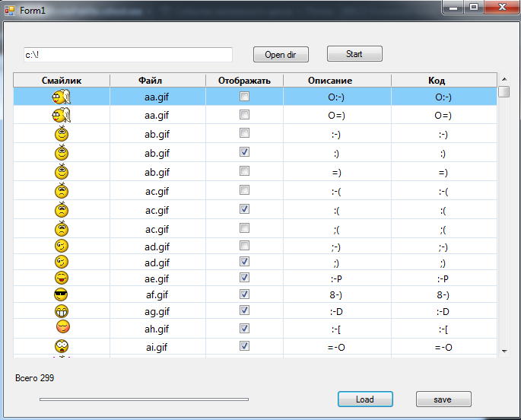Select the surprised smiley for ai.gif
This screenshot has width=521, height=420.
[62, 346]
